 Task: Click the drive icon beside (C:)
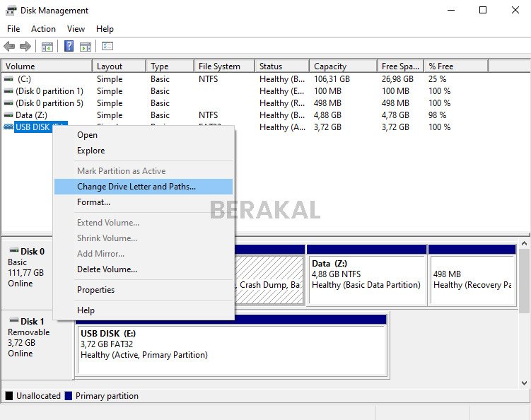8,79
